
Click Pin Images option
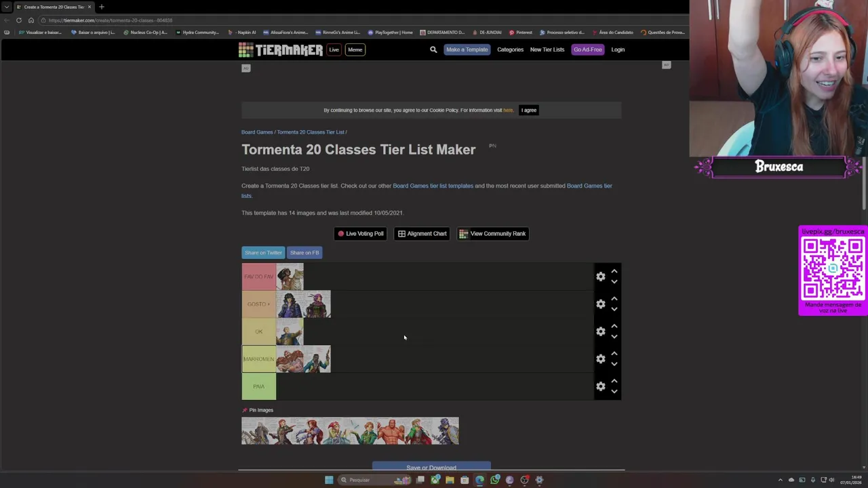point(258,410)
